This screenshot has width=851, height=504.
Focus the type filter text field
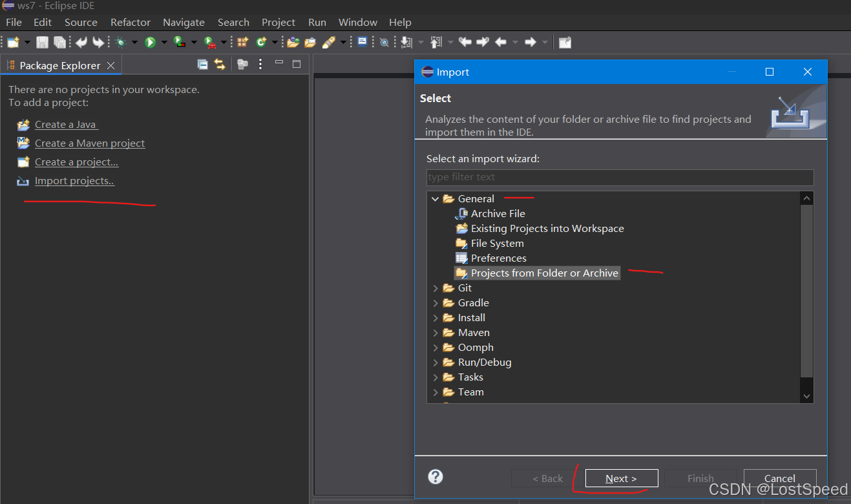click(x=620, y=177)
